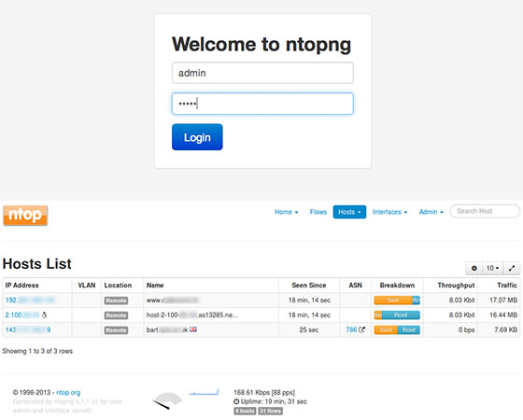Click the Login button
Viewport: 523px width, 420px height.
(197, 137)
